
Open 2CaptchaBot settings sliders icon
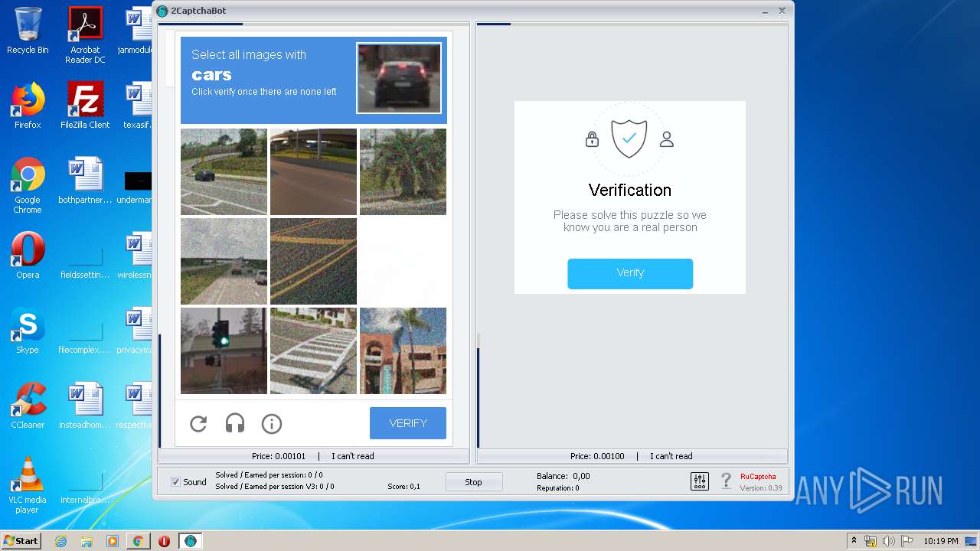[700, 481]
